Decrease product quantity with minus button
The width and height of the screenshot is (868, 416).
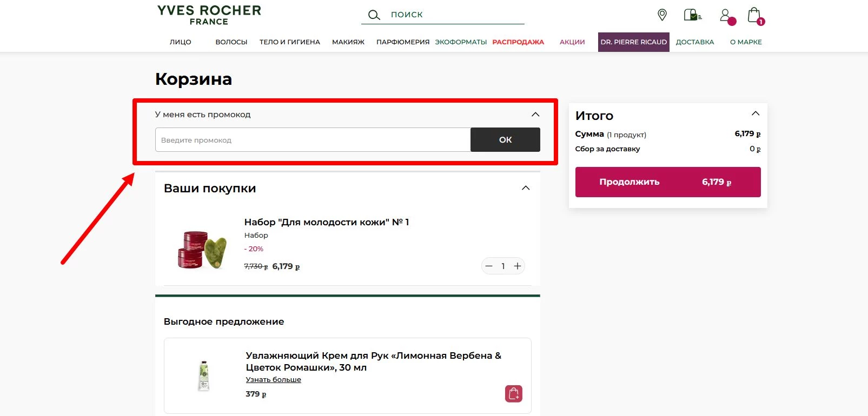[x=489, y=266]
